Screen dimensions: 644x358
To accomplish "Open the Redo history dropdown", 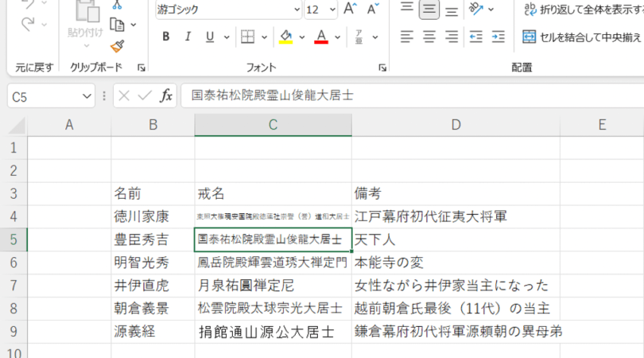I will pyautogui.click(x=45, y=25).
